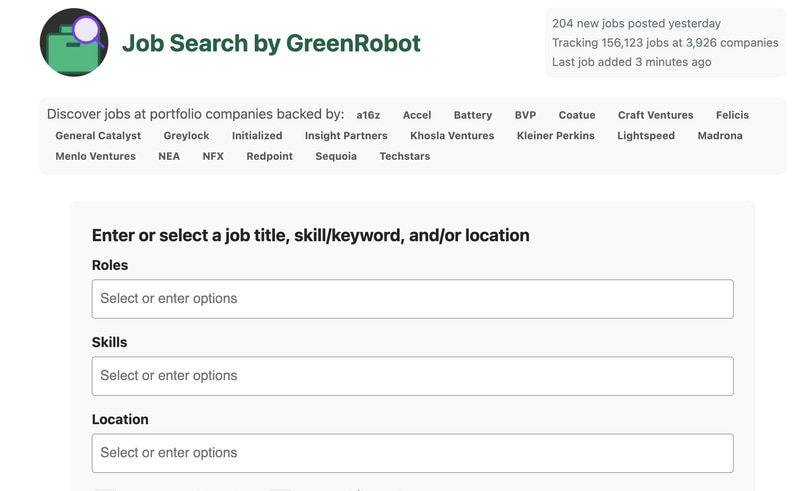Open Craft Ventures portfolio jobs
Screen dimensions: 799x491
pyautogui.click(x=655, y=115)
